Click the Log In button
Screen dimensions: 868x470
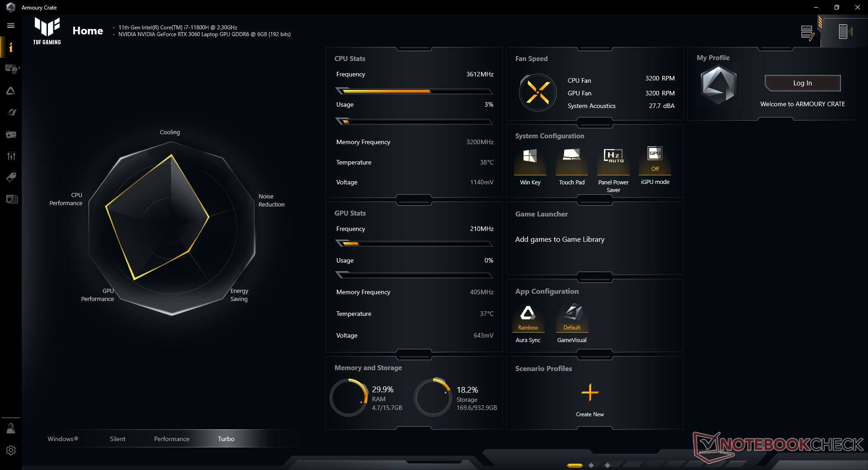802,83
